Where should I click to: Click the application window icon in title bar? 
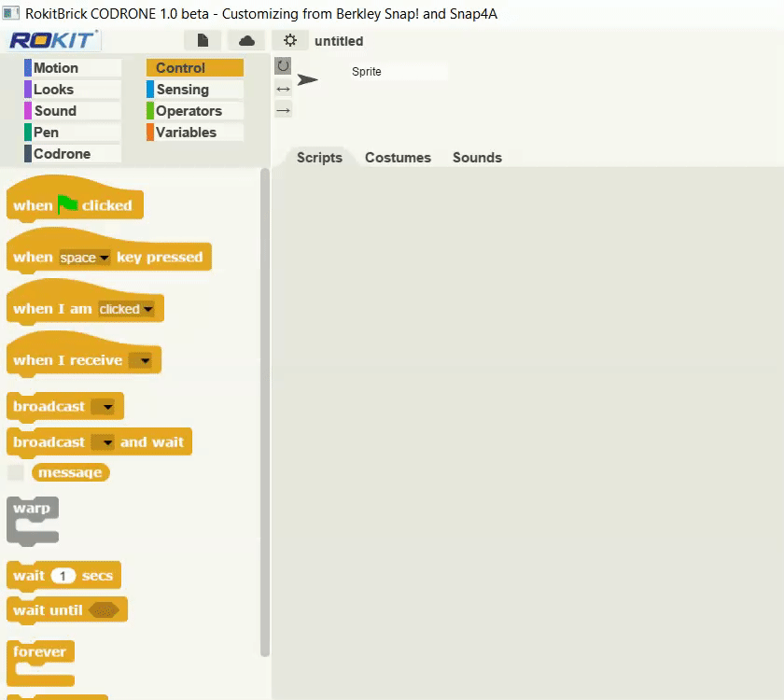(x=10, y=13)
